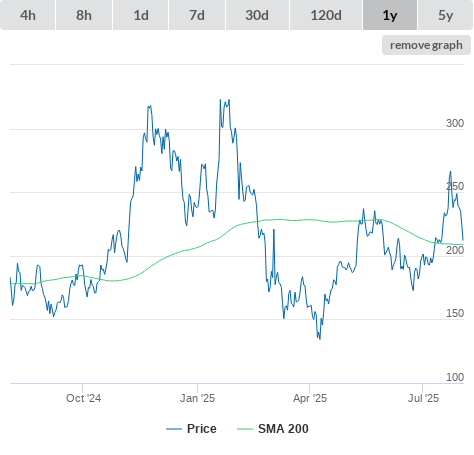Screen dimensions: 474x455
Task: Click the Jan '25 axis marker
Action: click(197, 398)
